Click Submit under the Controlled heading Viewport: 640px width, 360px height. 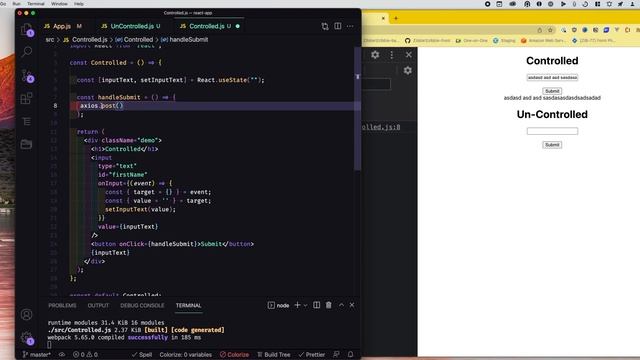[552, 91]
